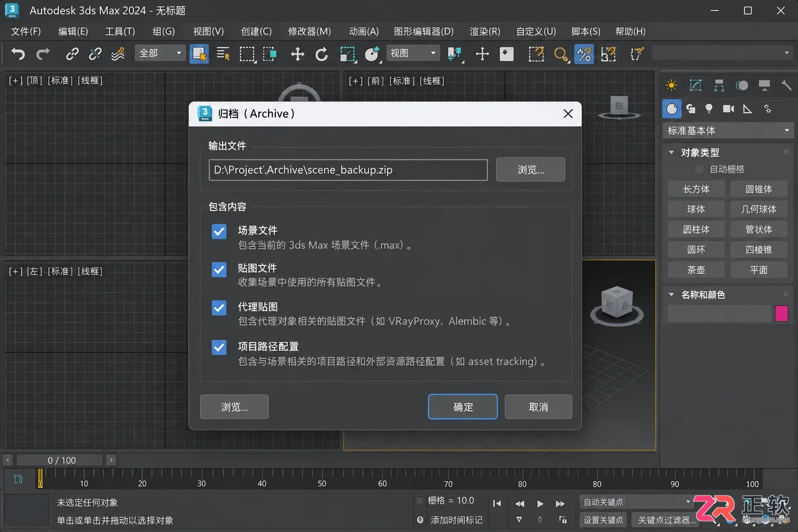Screen dimensions: 798x532
Task: Enable the 自动栅格 checkbox
Action: click(x=699, y=169)
